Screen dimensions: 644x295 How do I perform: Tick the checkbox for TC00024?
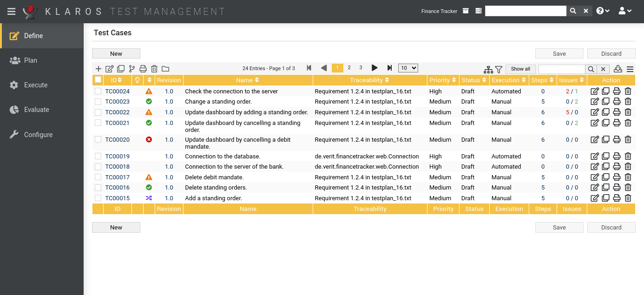pos(98,92)
